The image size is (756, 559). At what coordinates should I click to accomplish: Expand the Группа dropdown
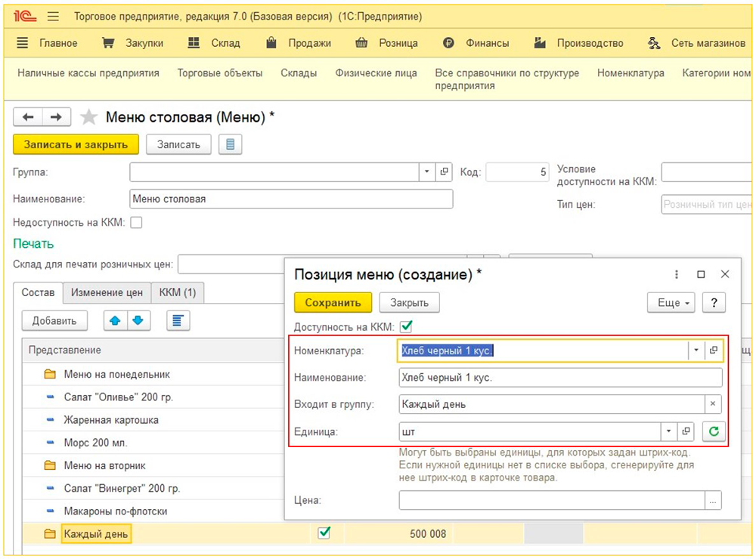tap(426, 172)
